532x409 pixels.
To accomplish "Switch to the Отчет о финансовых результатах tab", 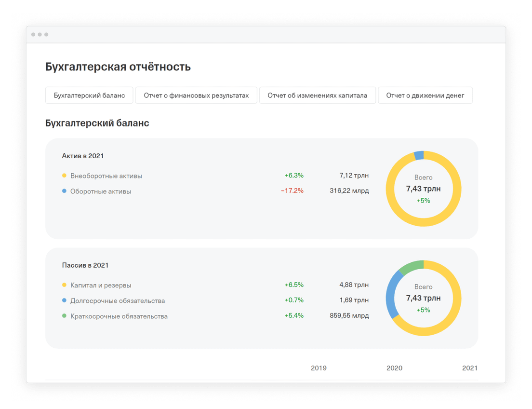I will pos(196,95).
